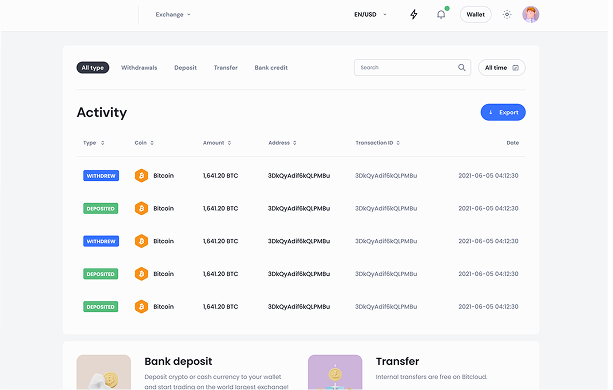
Task: Sort by Type column arrows
Action: click(102, 143)
